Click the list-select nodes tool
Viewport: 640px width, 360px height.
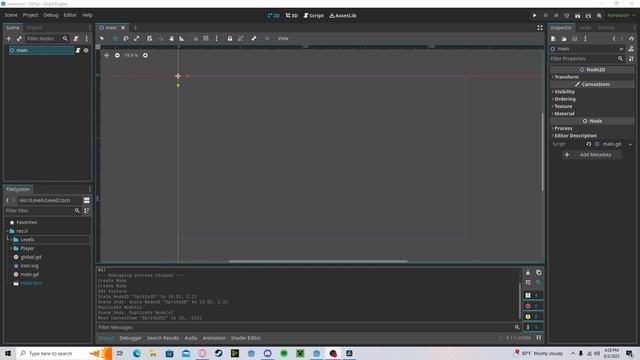149,38
